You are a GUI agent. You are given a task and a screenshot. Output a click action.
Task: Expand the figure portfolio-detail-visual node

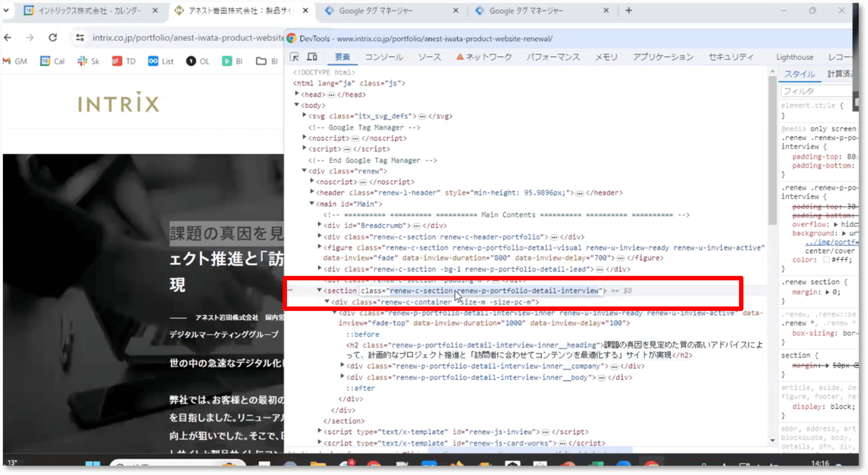319,247
